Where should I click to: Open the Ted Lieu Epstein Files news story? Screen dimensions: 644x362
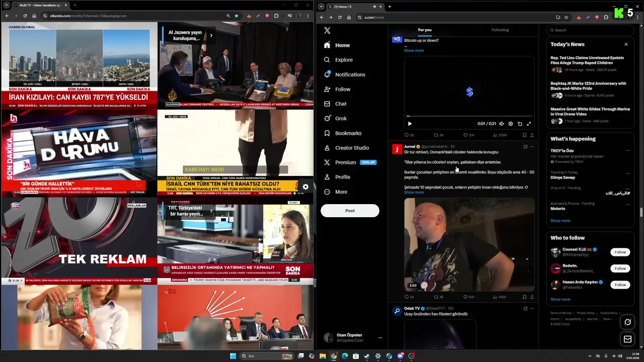click(x=589, y=64)
